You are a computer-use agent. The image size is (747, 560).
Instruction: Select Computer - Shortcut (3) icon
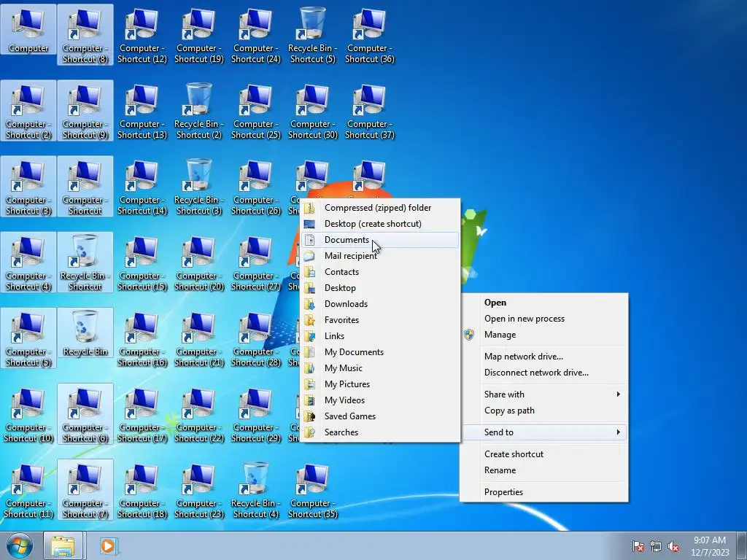coord(28,186)
